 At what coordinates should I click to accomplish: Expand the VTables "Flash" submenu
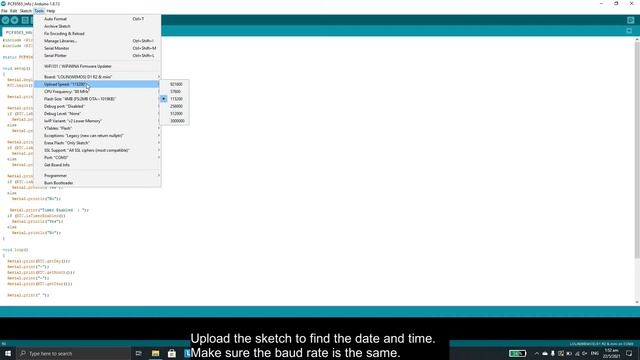[x=97, y=128]
